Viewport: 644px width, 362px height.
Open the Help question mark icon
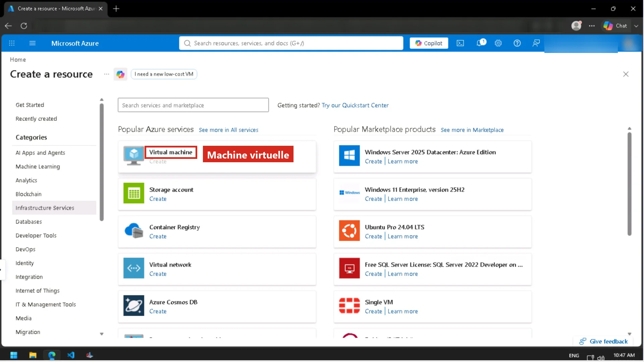click(517, 43)
